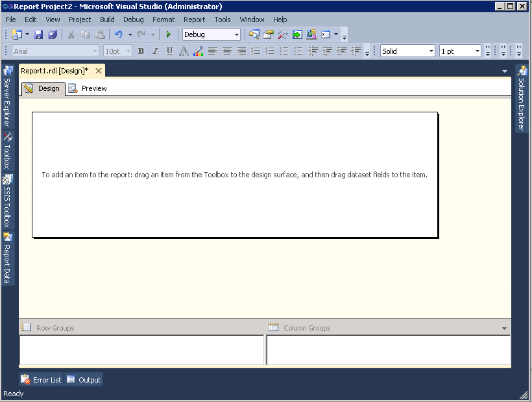Save the report with the floppy disk icon
This screenshot has height=402, width=532.
pyautogui.click(x=38, y=34)
